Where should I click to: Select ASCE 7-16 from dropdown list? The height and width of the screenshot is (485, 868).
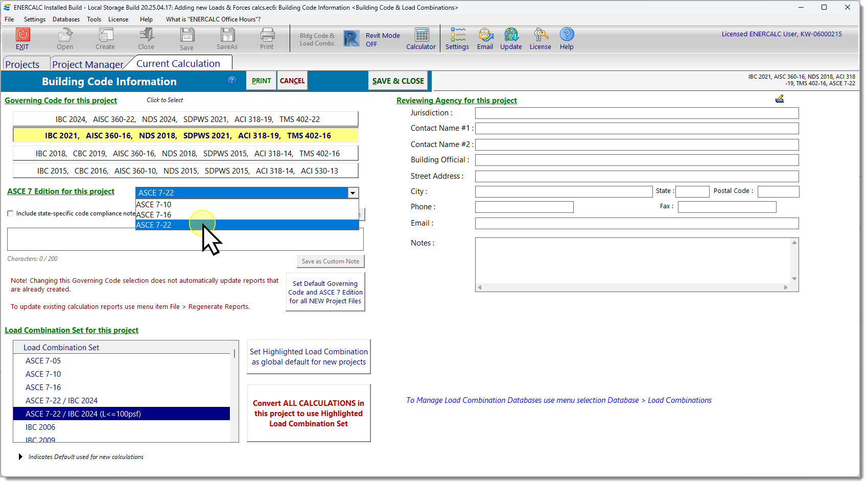[x=247, y=215]
